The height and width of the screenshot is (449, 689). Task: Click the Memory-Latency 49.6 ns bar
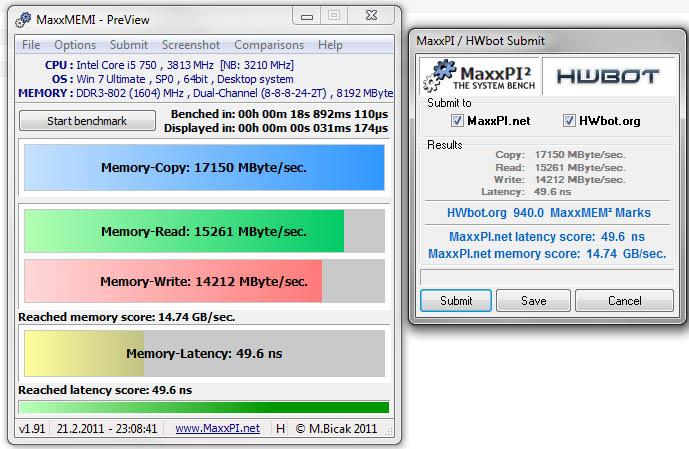pos(204,353)
